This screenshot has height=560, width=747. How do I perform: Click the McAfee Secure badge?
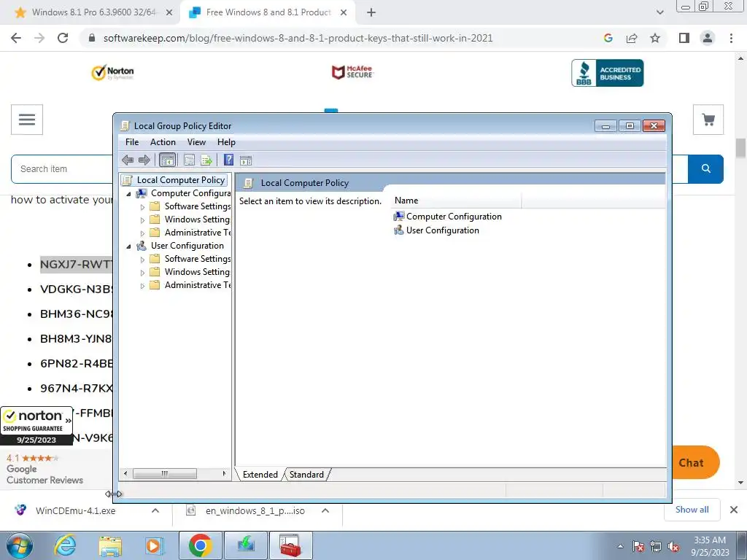[x=352, y=72]
